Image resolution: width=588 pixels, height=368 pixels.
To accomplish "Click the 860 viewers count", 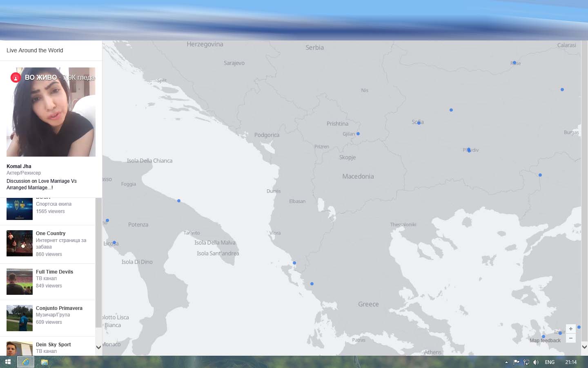I will [49, 254].
